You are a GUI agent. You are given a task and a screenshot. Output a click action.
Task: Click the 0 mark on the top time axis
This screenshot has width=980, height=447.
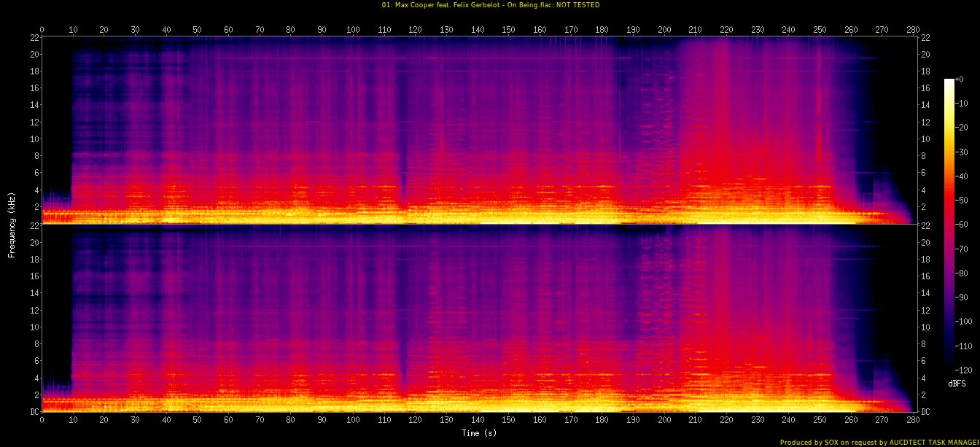(x=42, y=30)
